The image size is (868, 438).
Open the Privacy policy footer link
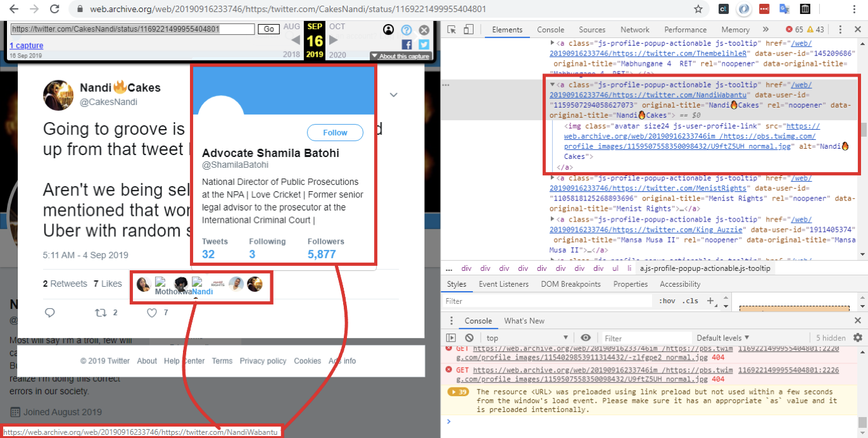click(x=263, y=361)
